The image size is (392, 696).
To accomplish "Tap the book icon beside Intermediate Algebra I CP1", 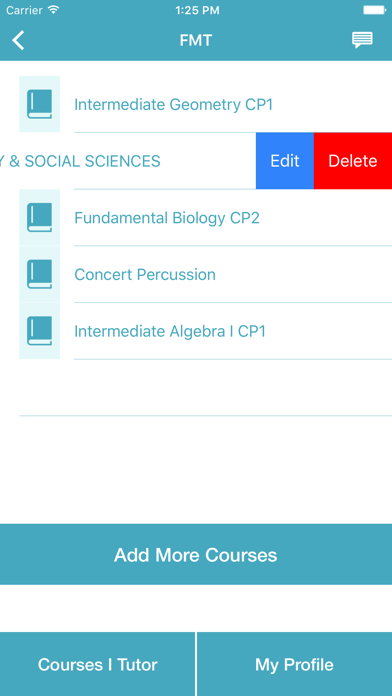I will 40,331.
